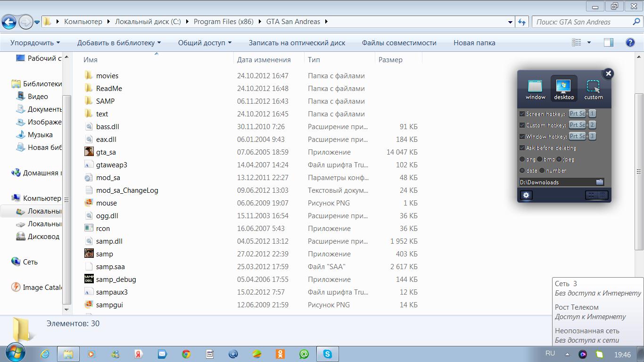Image resolution: width=644 pixels, height=362 pixels.
Task: Toggle the Custom hotkey checkbox
Action: [522, 125]
